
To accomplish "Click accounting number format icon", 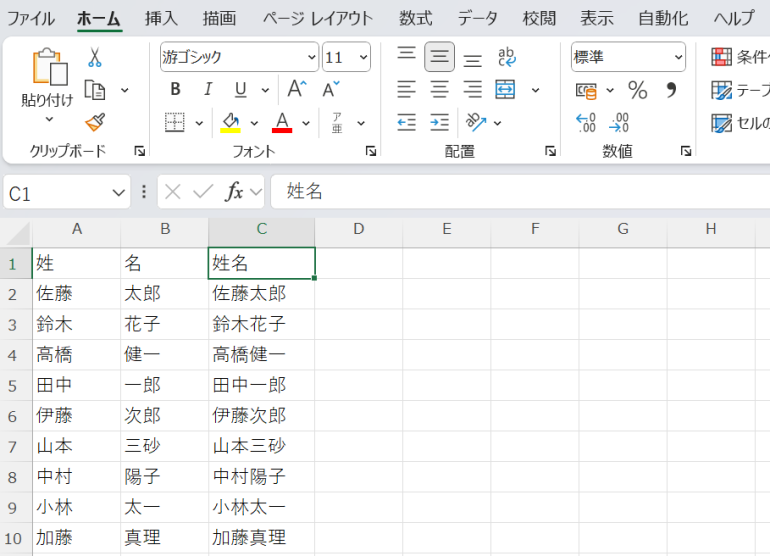I will coord(586,91).
